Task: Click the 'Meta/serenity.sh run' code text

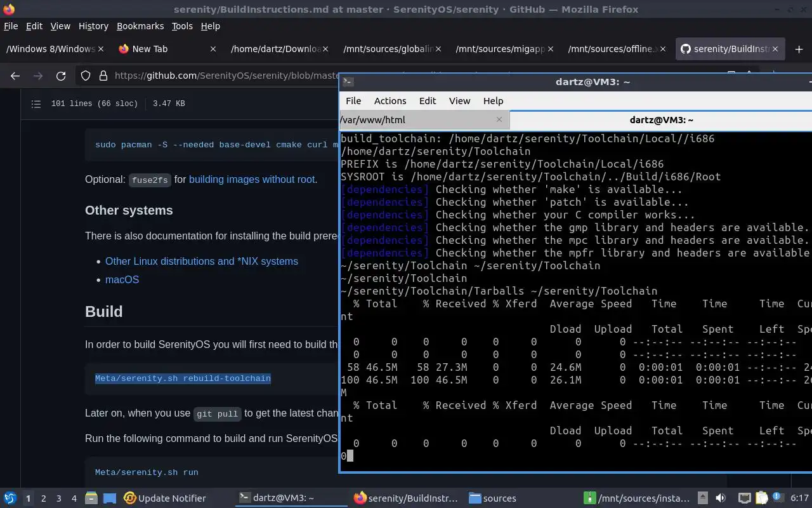Action: coord(147,472)
